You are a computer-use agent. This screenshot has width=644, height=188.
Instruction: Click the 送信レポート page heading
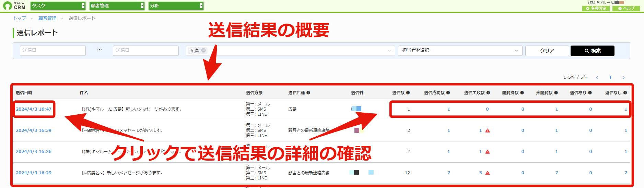coord(37,33)
